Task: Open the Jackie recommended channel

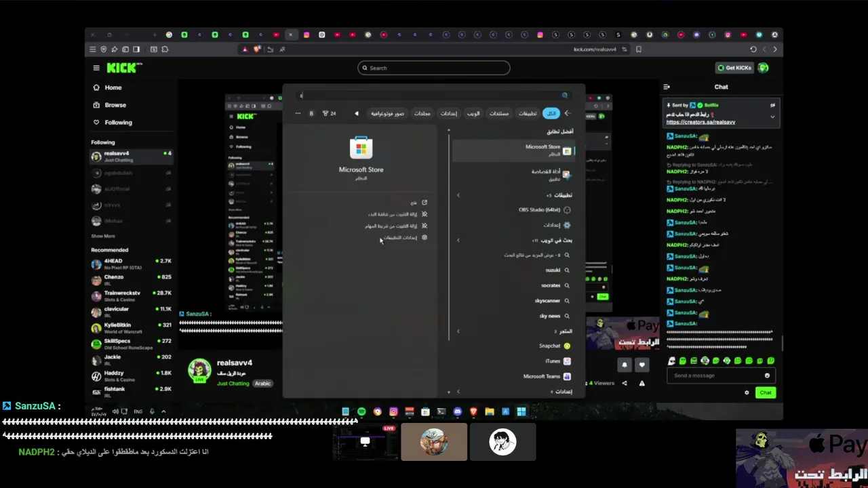Action: point(132,360)
